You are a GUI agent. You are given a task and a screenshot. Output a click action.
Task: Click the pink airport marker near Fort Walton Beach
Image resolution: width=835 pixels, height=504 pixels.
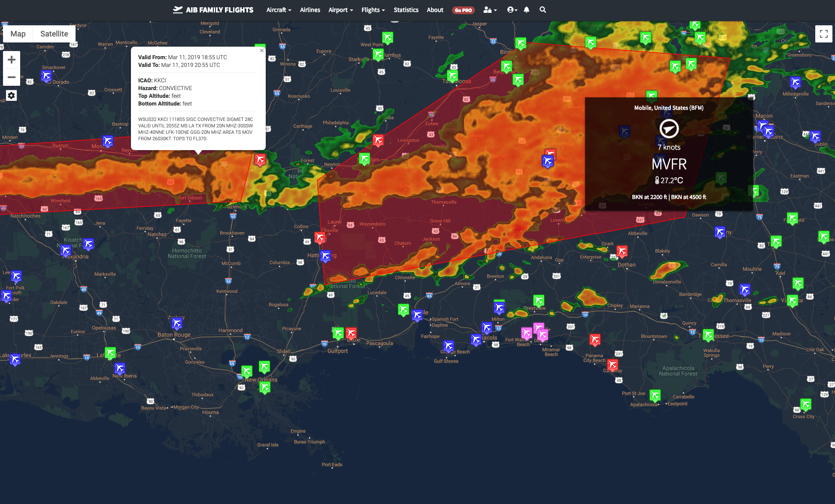point(526,333)
